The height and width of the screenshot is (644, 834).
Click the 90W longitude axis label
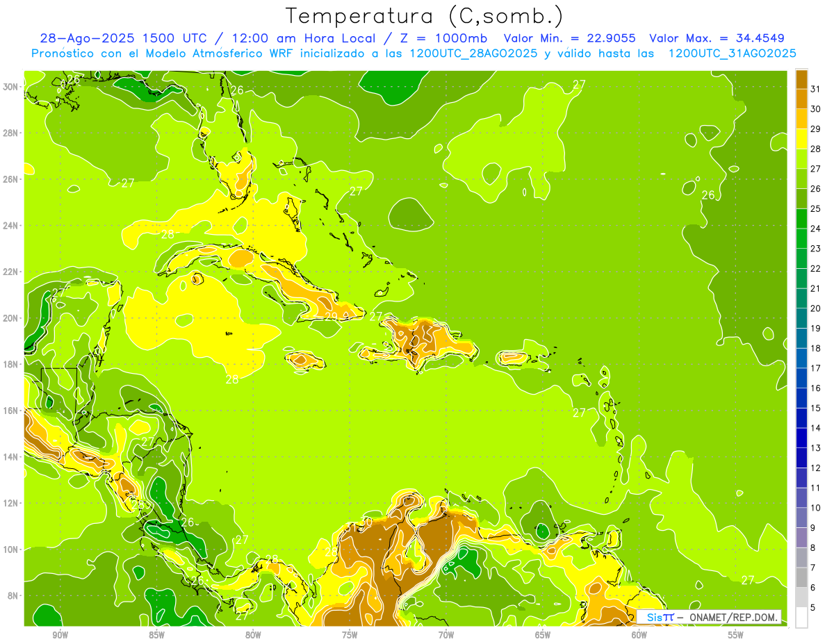(x=60, y=635)
